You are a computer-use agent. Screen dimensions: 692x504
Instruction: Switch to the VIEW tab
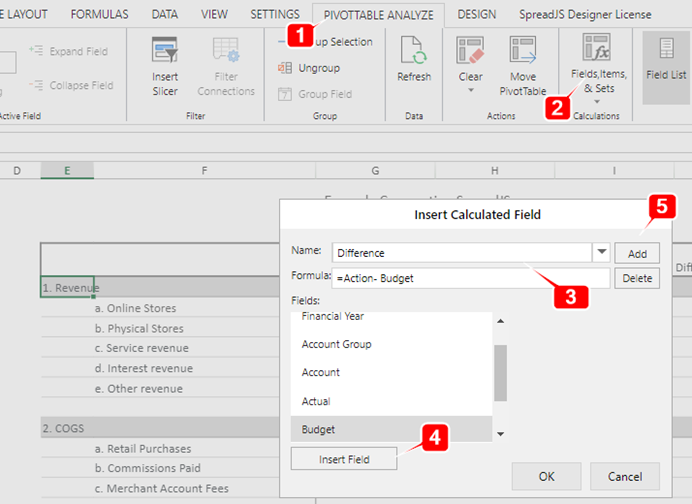[x=214, y=15]
